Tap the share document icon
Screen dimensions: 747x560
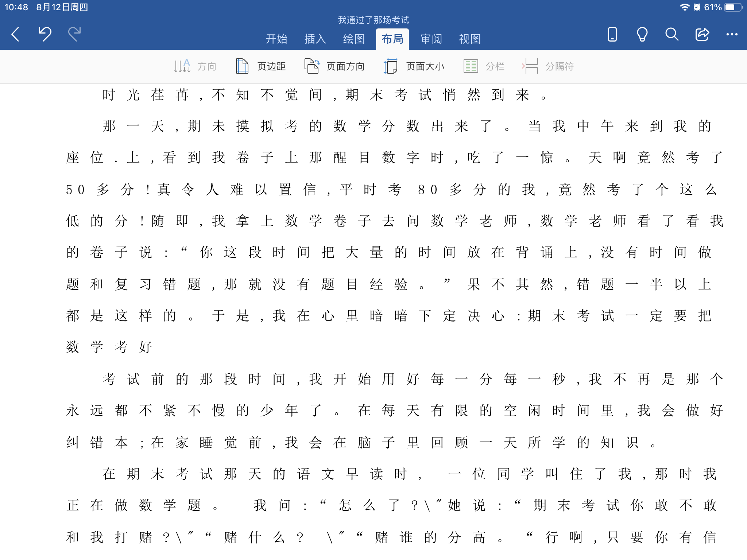click(x=702, y=34)
